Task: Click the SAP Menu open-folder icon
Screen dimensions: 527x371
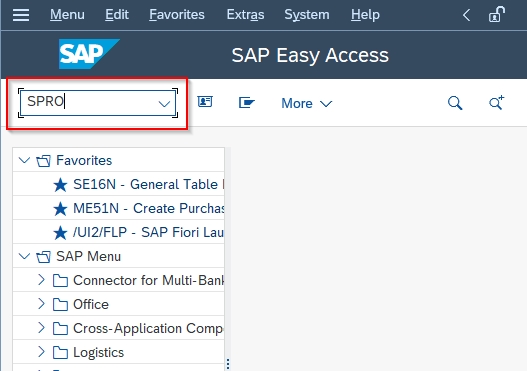Action: (x=43, y=257)
